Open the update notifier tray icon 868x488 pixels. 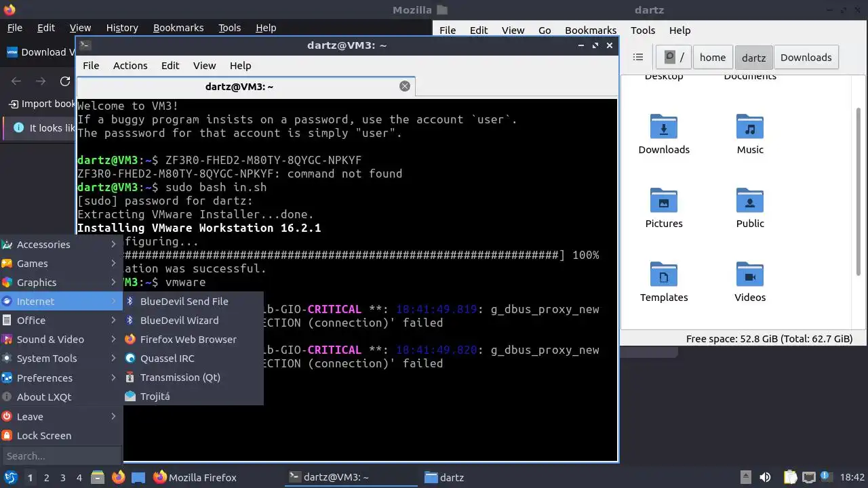tap(827, 477)
